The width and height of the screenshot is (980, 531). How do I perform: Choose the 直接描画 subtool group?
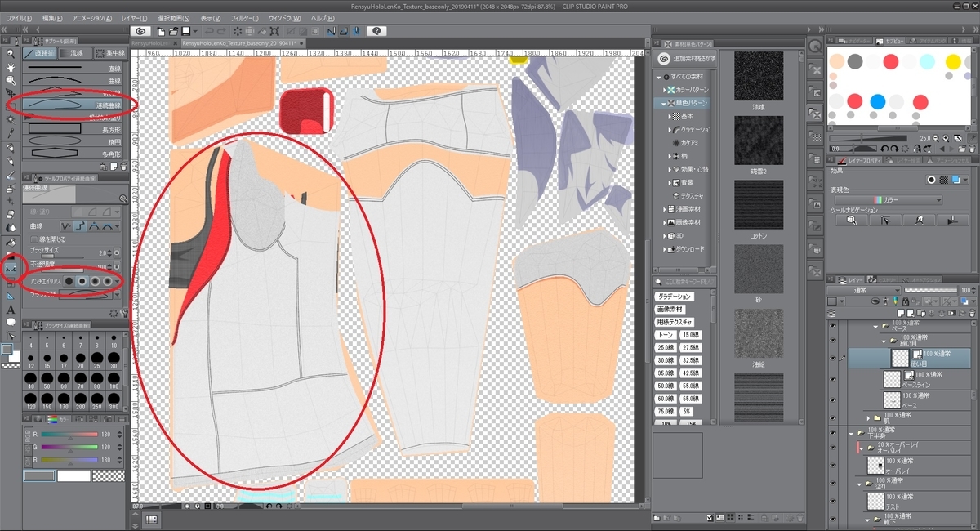[x=41, y=52]
